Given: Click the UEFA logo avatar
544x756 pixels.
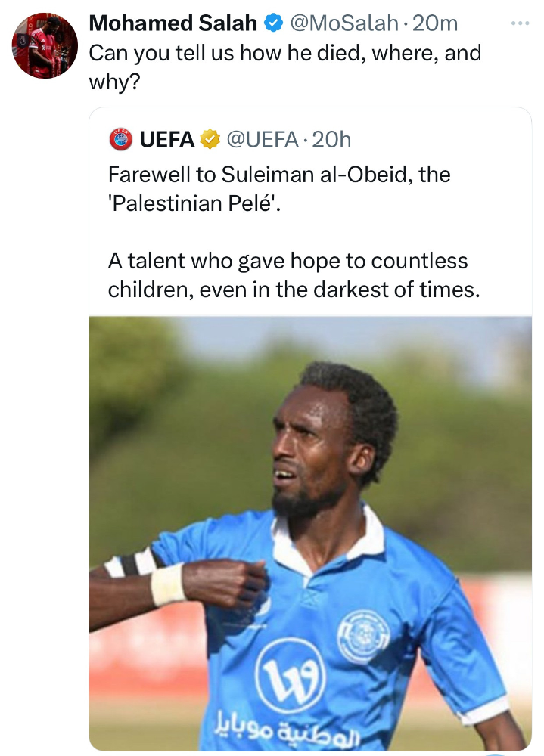Looking at the screenshot, I should coord(121,139).
